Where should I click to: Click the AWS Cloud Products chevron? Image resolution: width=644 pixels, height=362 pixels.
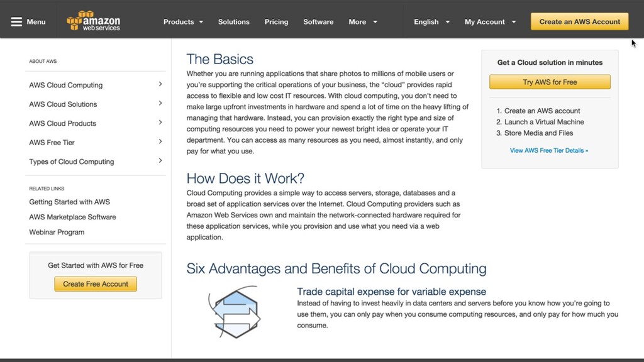160,123
